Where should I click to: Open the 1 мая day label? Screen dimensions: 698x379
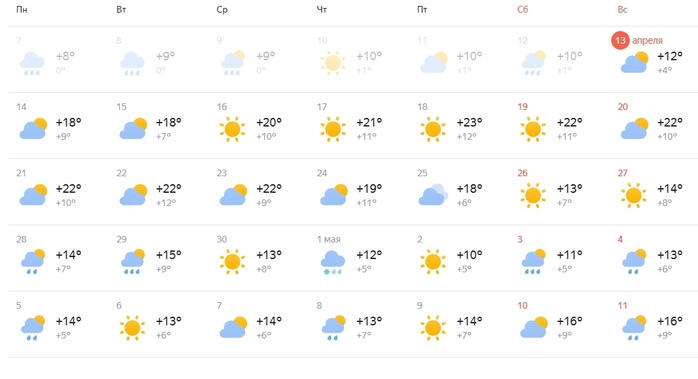pyautogui.click(x=329, y=240)
